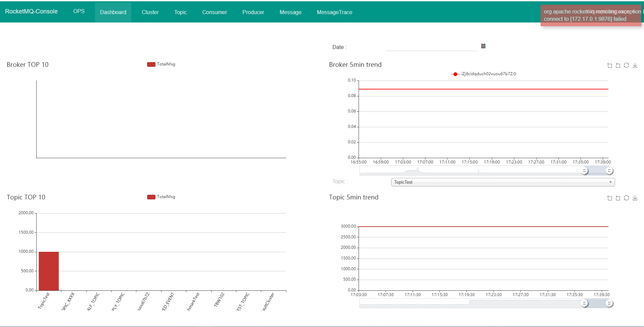The width and height of the screenshot is (644, 327).
Task: Grab right zoom handle of Broker trend slider
Action: (x=609, y=171)
